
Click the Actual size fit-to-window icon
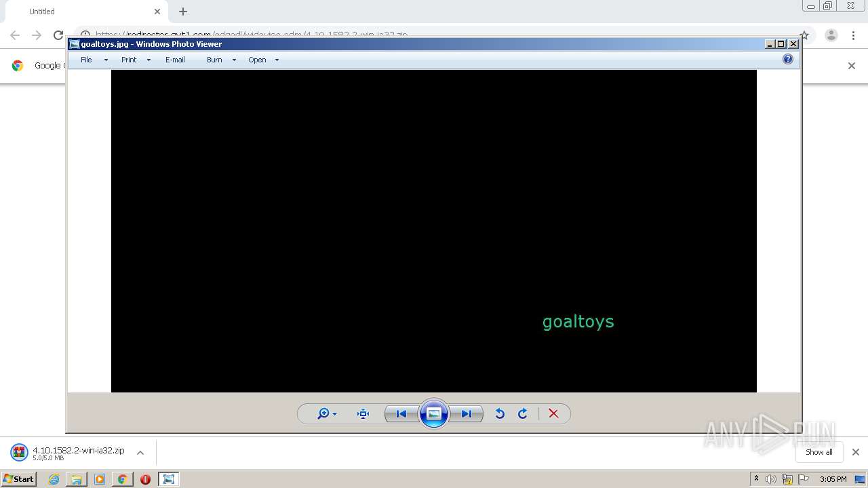pyautogui.click(x=363, y=413)
